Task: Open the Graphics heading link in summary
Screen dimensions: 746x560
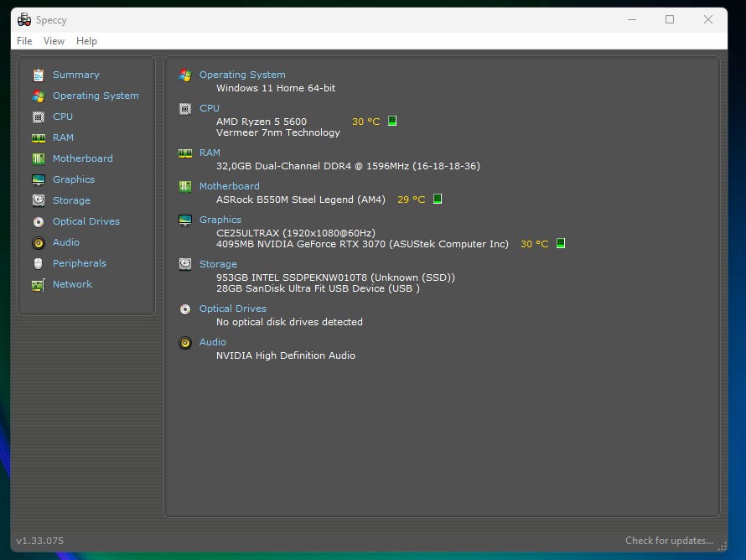Action: [220, 220]
